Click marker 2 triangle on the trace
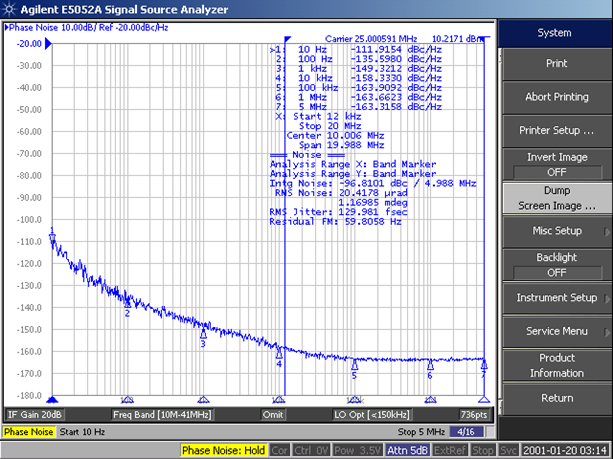The image size is (613, 459). [127, 302]
